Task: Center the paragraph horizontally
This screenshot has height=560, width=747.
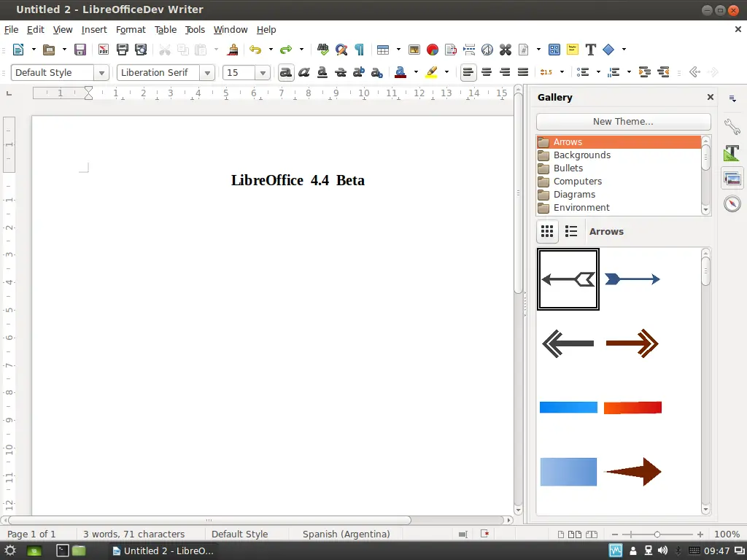Action: pos(487,72)
